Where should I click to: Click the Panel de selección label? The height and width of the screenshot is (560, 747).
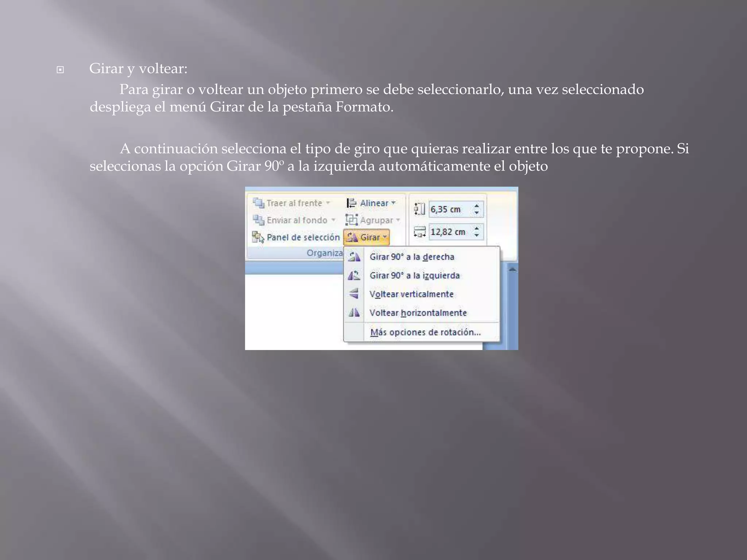[303, 237]
